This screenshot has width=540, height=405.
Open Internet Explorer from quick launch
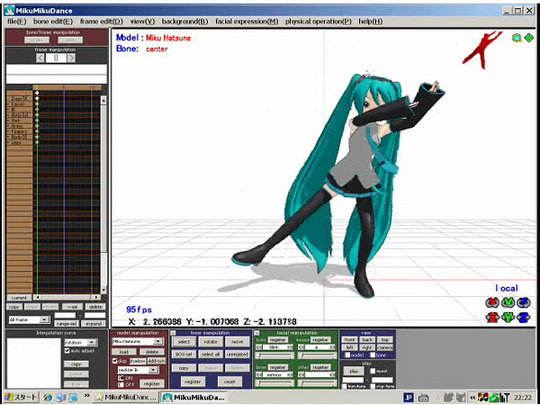(x=48, y=397)
